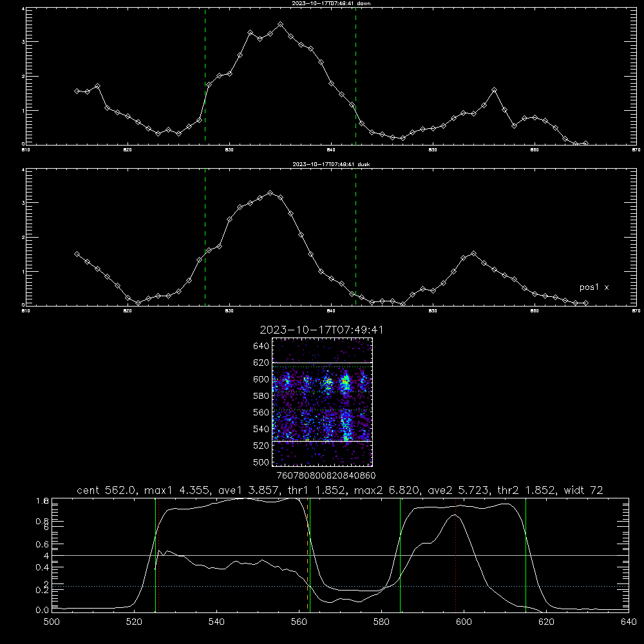Click the bottom plot axis label 580
Viewport: 644px width, 644px height.
click(x=381, y=622)
